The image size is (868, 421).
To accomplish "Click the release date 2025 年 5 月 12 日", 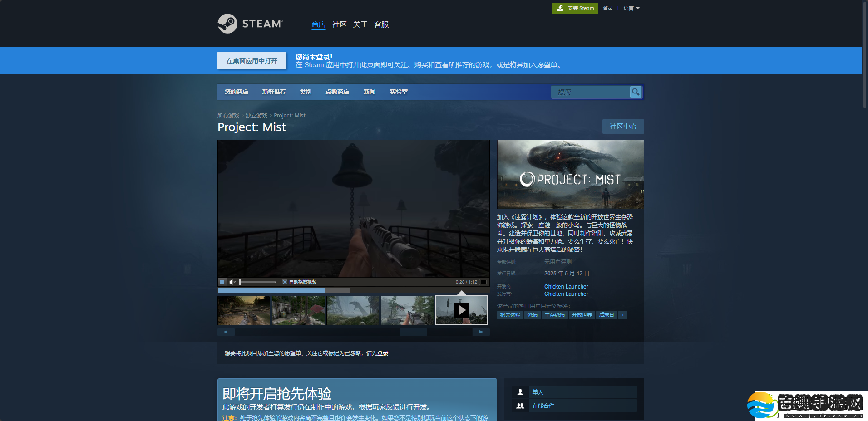I will coord(567,274).
